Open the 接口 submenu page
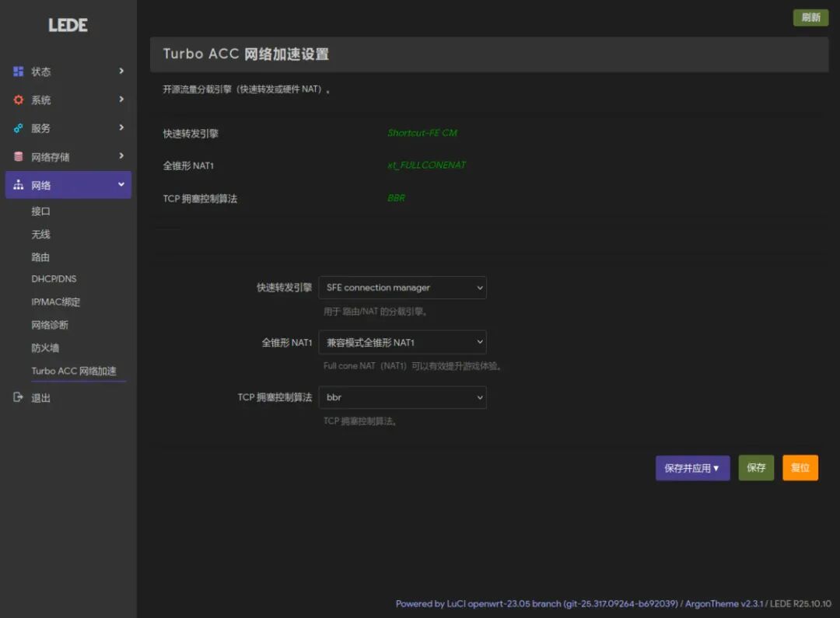Viewport: 840px width, 618px height. click(40, 211)
